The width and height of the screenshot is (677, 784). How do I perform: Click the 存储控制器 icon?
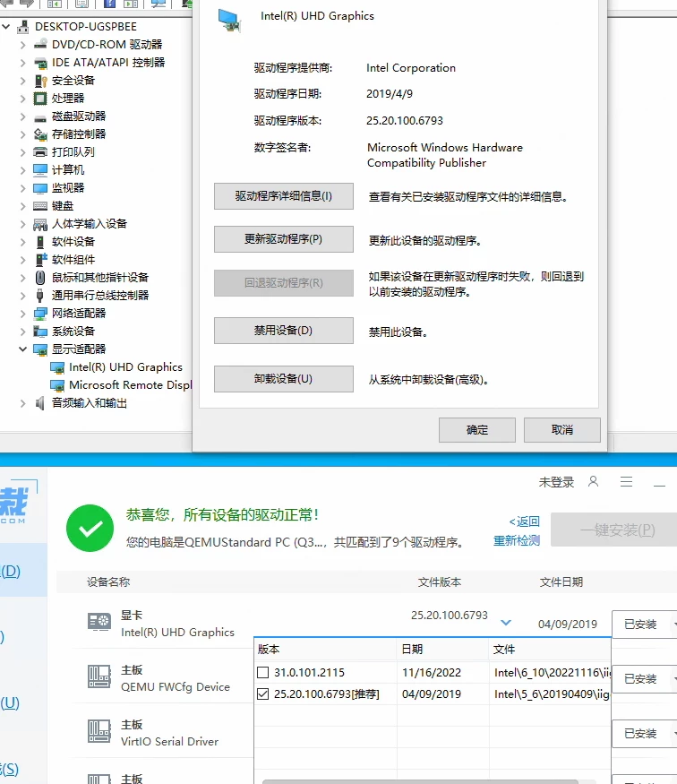coord(40,134)
